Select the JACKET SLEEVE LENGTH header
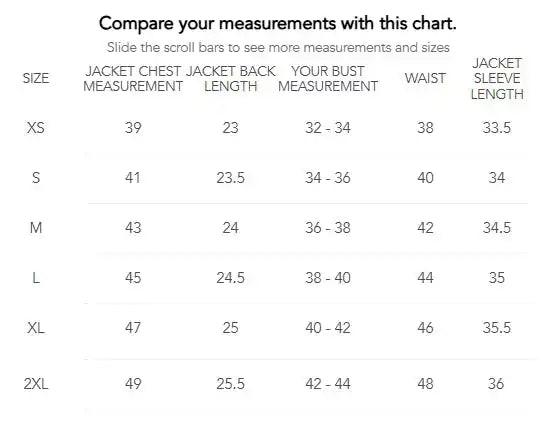This screenshot has width=555, height=431. click(497, 79)
